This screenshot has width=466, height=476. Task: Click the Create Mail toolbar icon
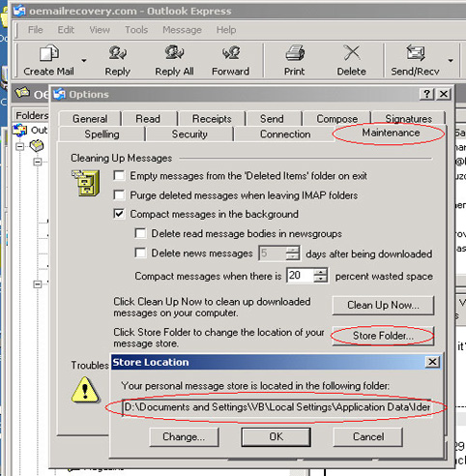tap(49, 53)
